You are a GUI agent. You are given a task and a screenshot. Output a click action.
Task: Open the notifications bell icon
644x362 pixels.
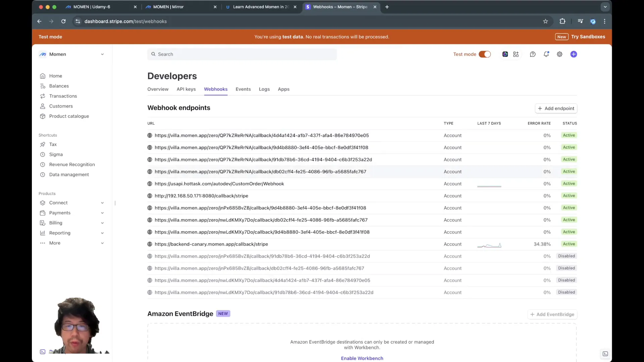click(546, 54)
